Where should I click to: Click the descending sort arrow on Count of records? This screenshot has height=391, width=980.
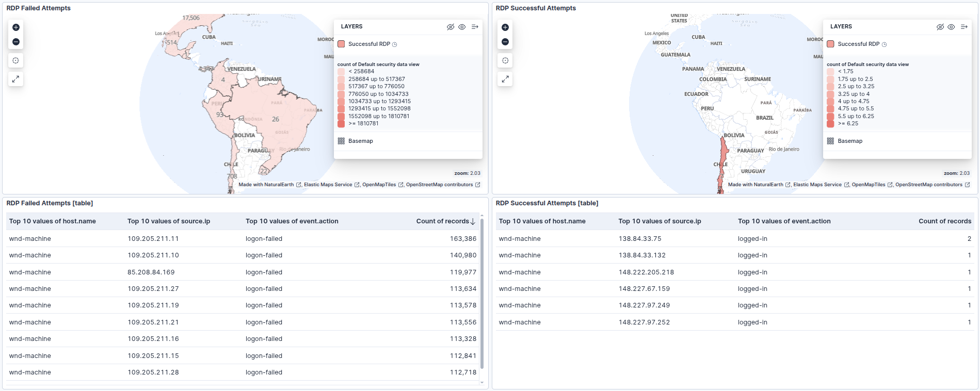point(473,221)
